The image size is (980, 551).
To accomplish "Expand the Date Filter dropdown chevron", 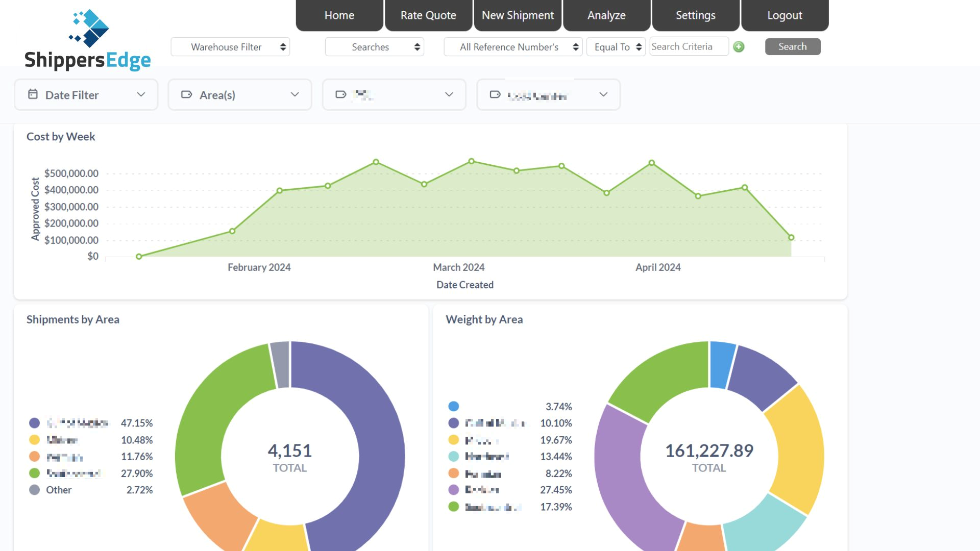I will pyautogui.click(x=141, y=94).
